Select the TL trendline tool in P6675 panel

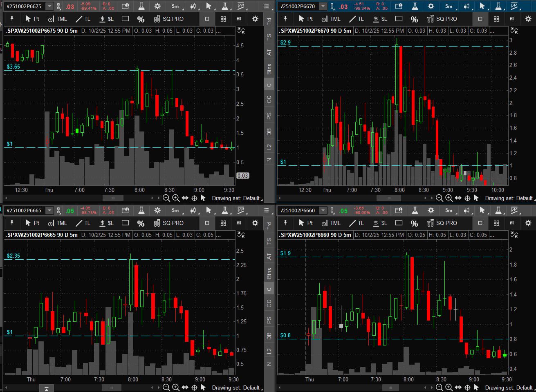click(x=83, y=19)
